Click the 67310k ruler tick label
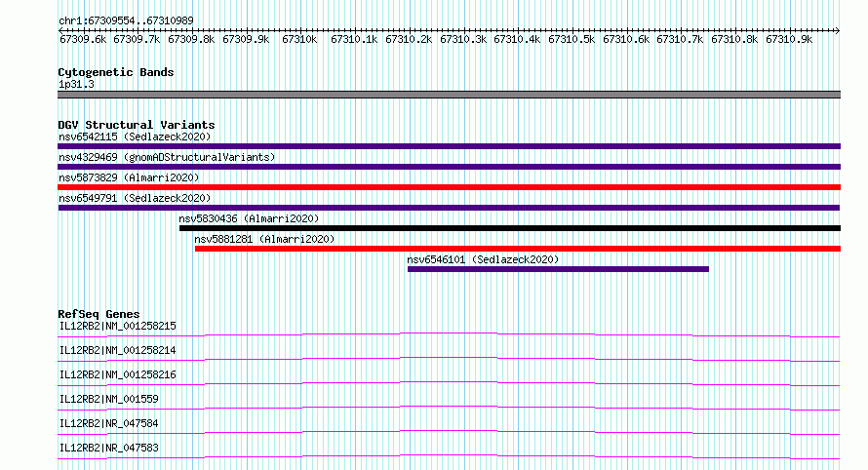Viewport: 868px width, 470px height. 299,39
